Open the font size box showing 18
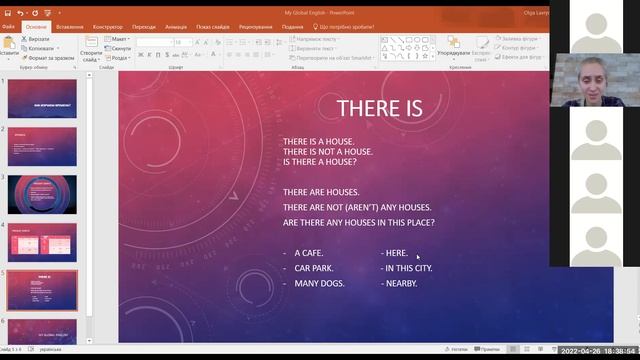Screen dimensions: 640x360 pyautogui.click(x=183, y=42)
